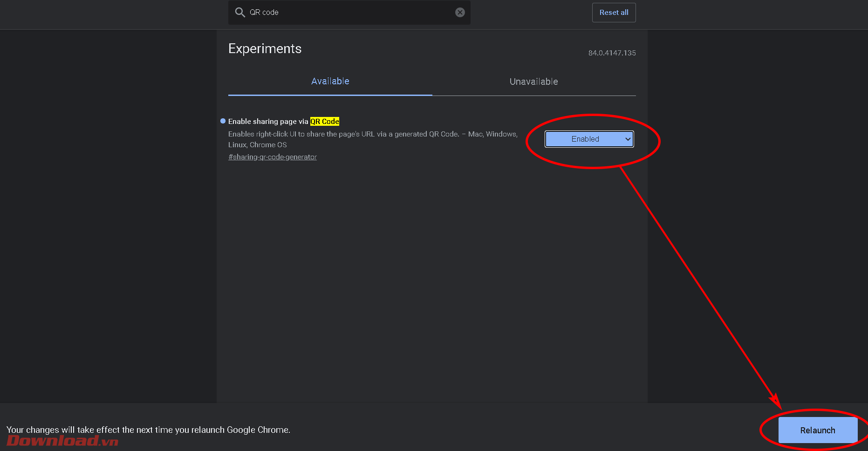This screenshot has height=451, width=868.
Task: Open the #sharing-qr-code-generator link
Action: point(273,157)
